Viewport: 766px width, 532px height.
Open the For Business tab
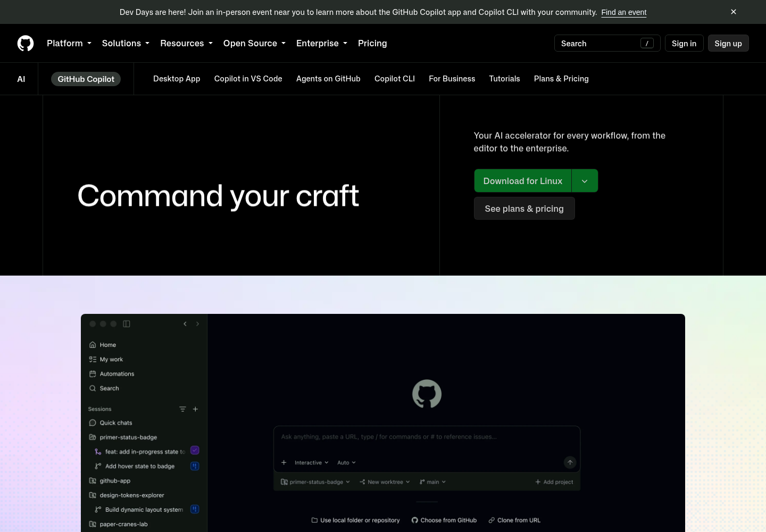[x=452, y=79]
